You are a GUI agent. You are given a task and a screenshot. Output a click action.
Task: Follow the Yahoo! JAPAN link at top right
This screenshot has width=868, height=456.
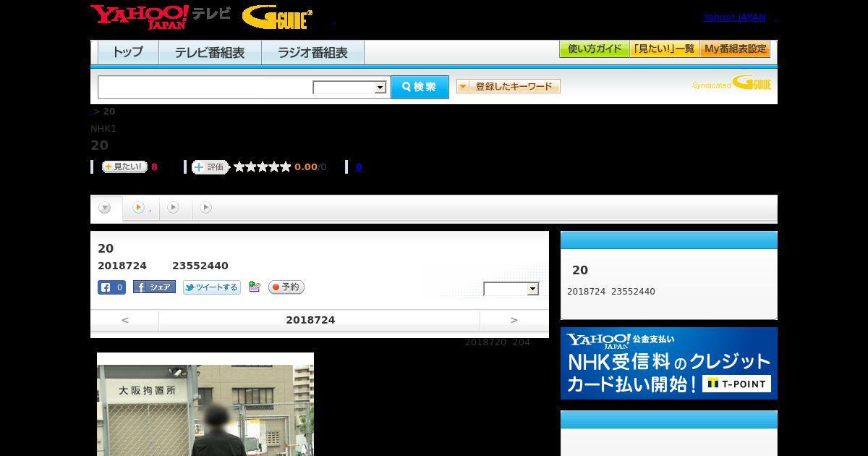pos(734,17)
